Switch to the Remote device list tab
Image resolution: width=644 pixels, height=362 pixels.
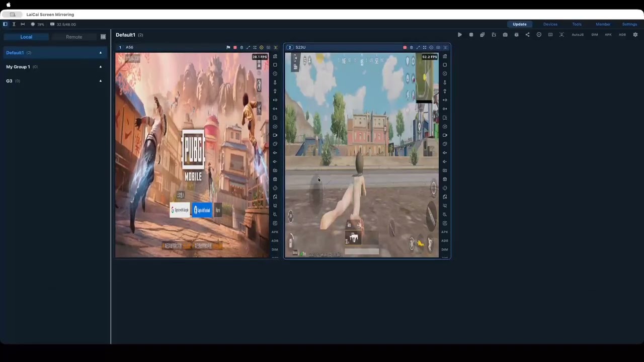74,37
